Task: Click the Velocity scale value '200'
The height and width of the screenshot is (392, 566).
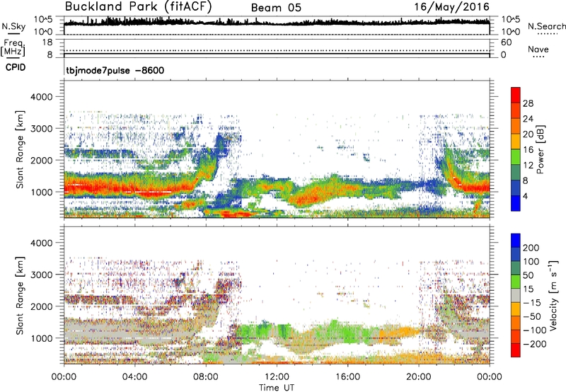Action: (531, 248)
